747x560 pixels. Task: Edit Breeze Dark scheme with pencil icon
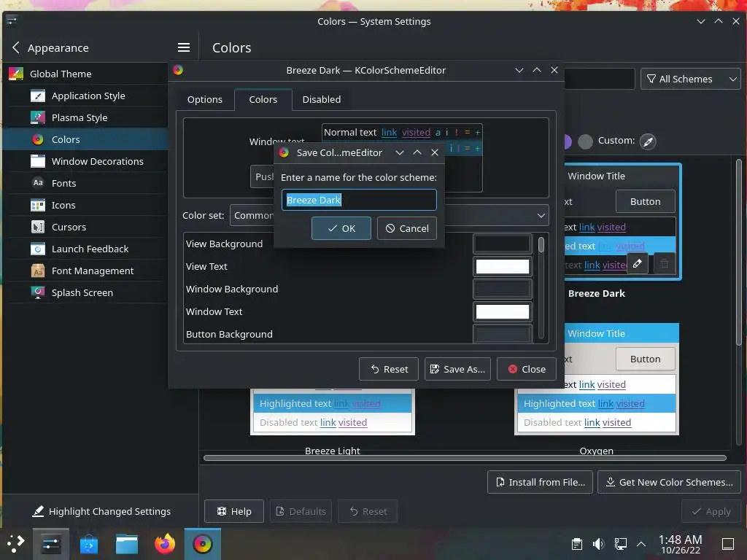click(638, 263)
